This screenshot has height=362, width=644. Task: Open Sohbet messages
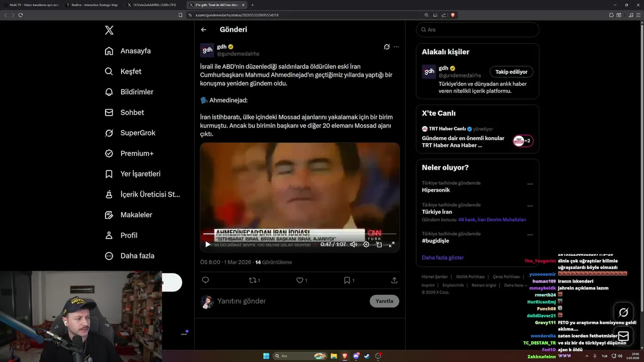tap(124, 113)
